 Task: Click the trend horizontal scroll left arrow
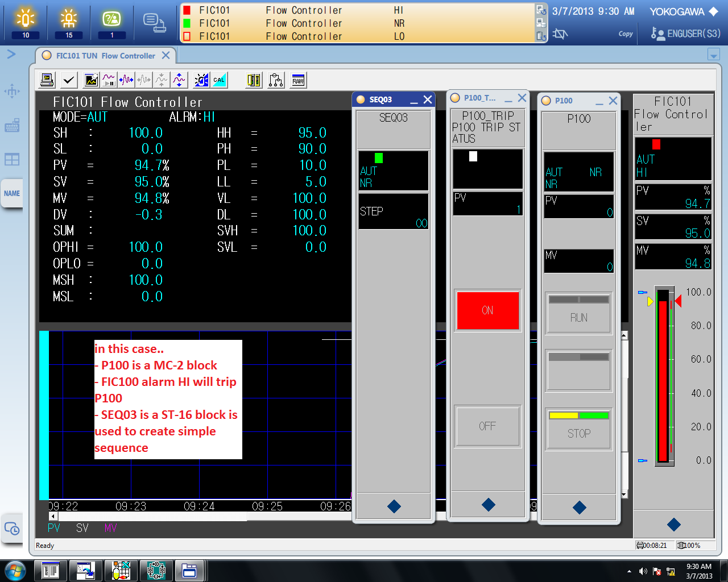coord(53,517)
